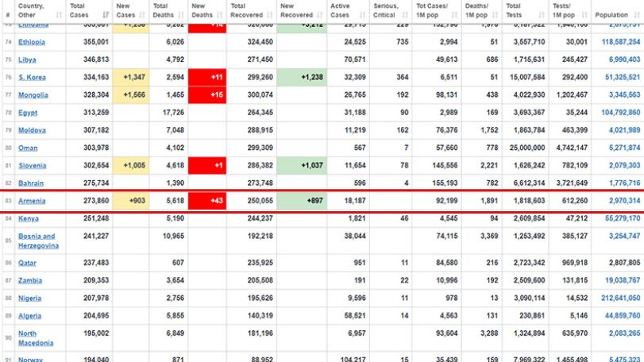
Task: Sort by Tot Cases/1M pop icon
Action: (x=454, y=15)
